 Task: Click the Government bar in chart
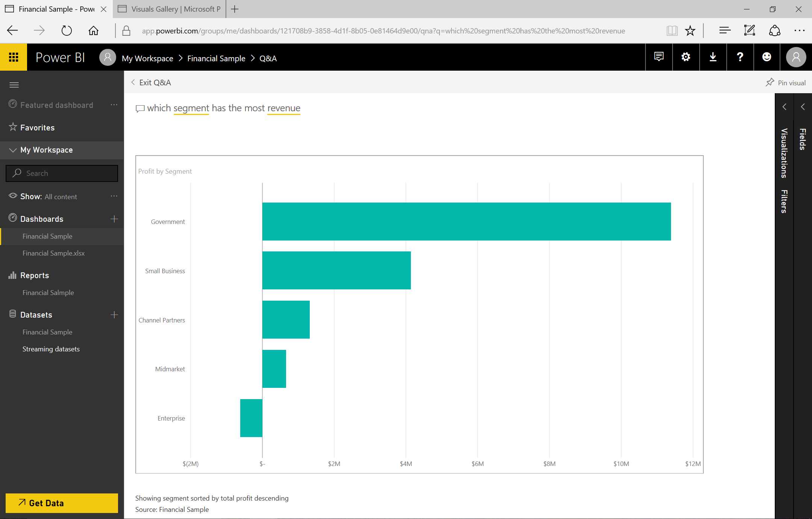(x=466, y=221)
